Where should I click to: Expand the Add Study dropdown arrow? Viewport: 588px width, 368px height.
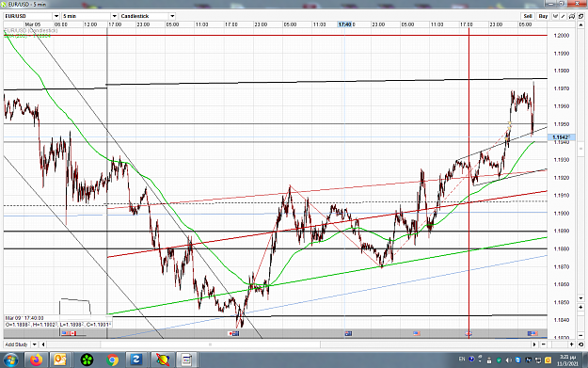(34, 344)
